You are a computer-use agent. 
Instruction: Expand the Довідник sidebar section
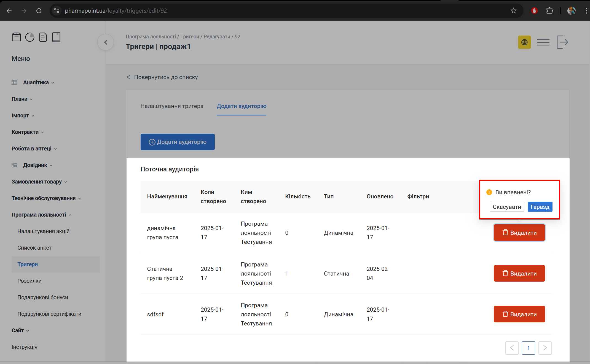[x=35, y=165]
